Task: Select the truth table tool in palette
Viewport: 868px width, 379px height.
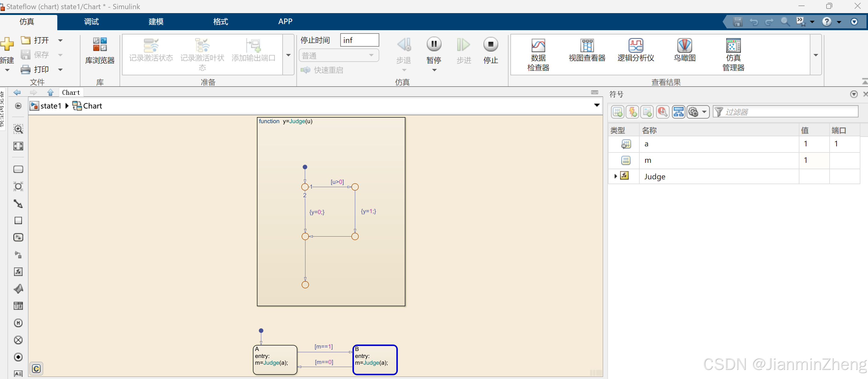Action: click(x=18, y=306)
